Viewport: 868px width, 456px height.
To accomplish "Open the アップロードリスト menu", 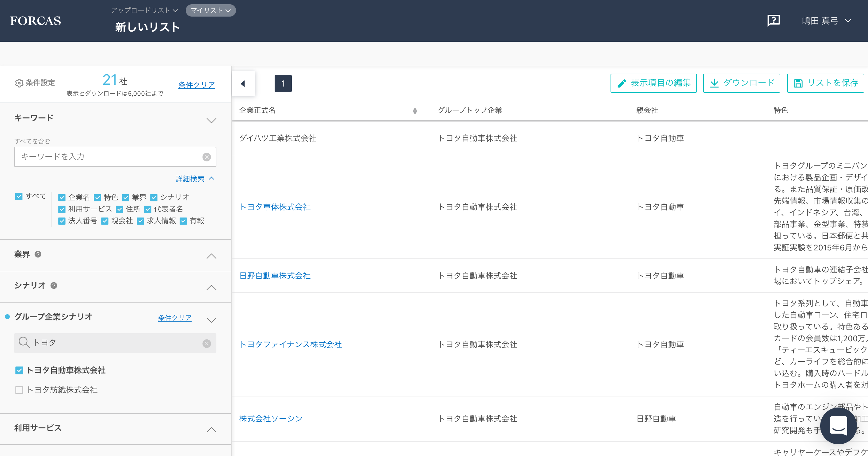I will click(144, 10).
